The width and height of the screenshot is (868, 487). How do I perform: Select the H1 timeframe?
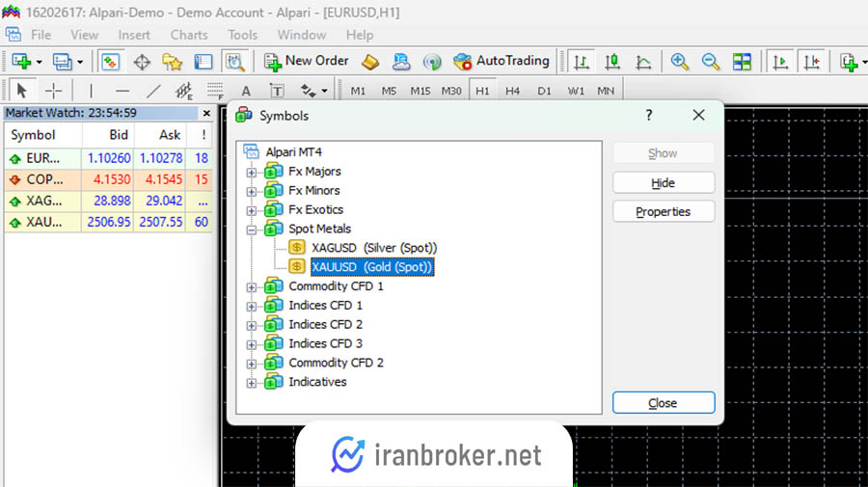(482, 91)
